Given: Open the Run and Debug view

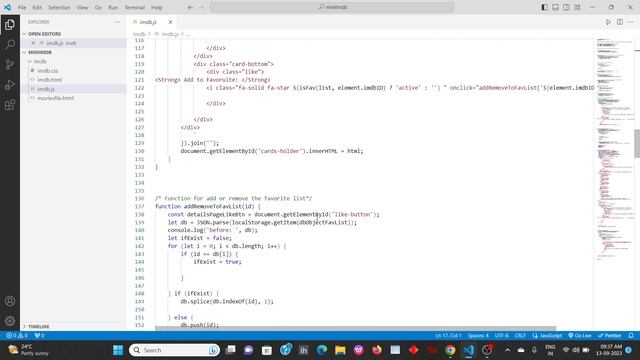Looking at the screenshot, I should 10,84.
